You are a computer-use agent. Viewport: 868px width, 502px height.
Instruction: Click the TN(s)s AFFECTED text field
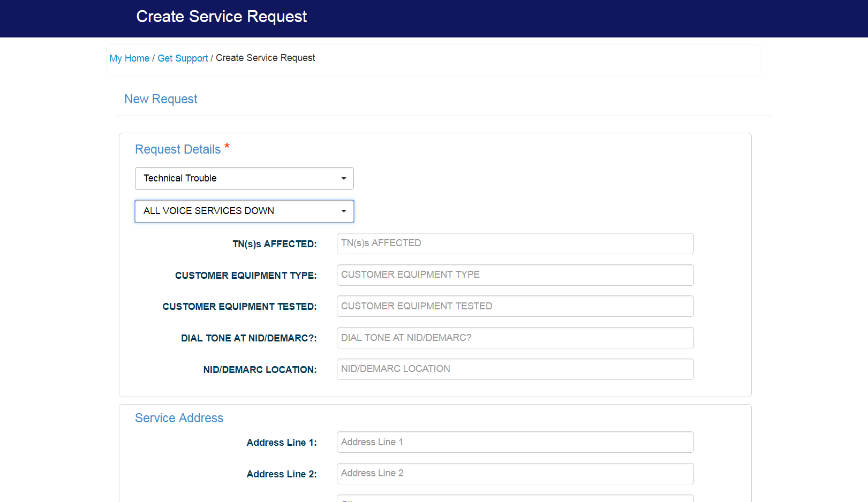click(515, 244)
